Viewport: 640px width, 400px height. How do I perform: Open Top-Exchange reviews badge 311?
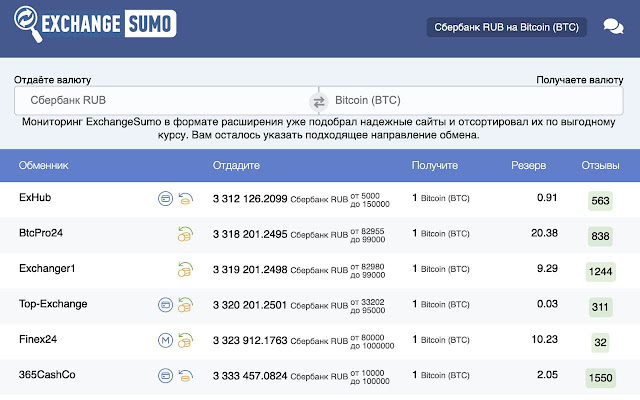pyautogui.click(x=600, y=307)
